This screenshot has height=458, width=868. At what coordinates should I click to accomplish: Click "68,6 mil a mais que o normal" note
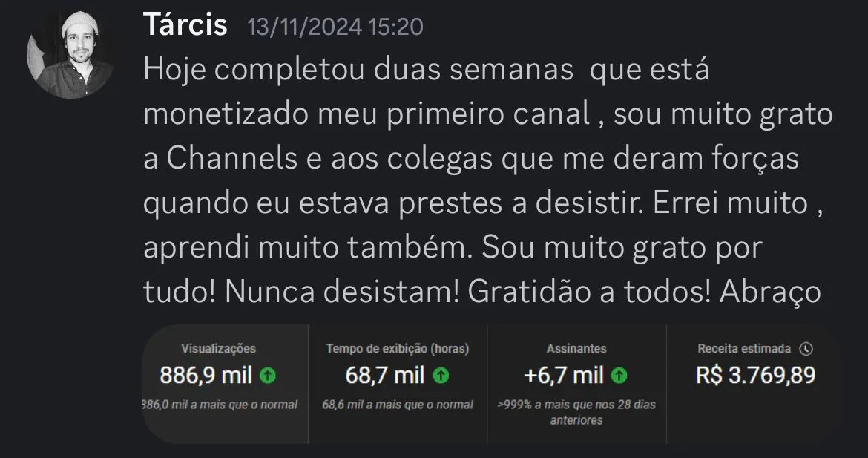coord(398,405)
